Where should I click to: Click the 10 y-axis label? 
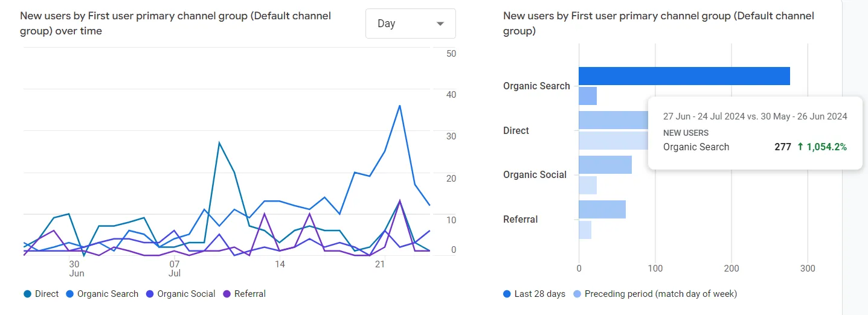pyautogui.click(x=451, y=220)
